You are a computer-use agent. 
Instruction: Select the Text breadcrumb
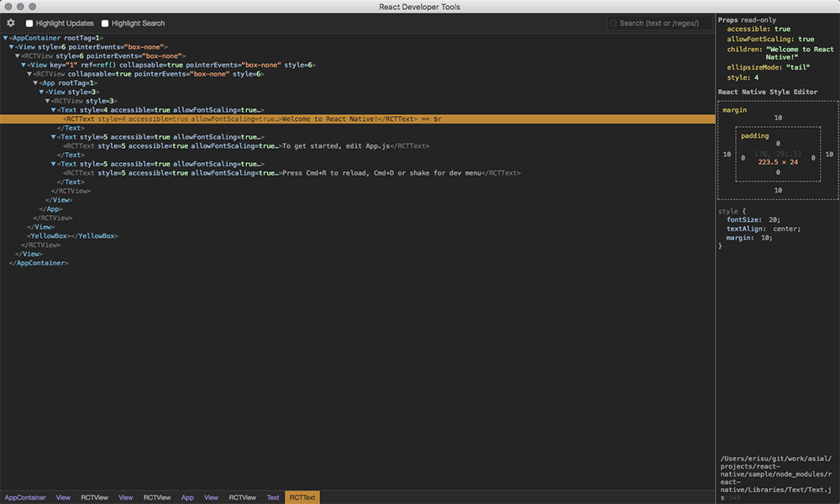coord(273,497)
